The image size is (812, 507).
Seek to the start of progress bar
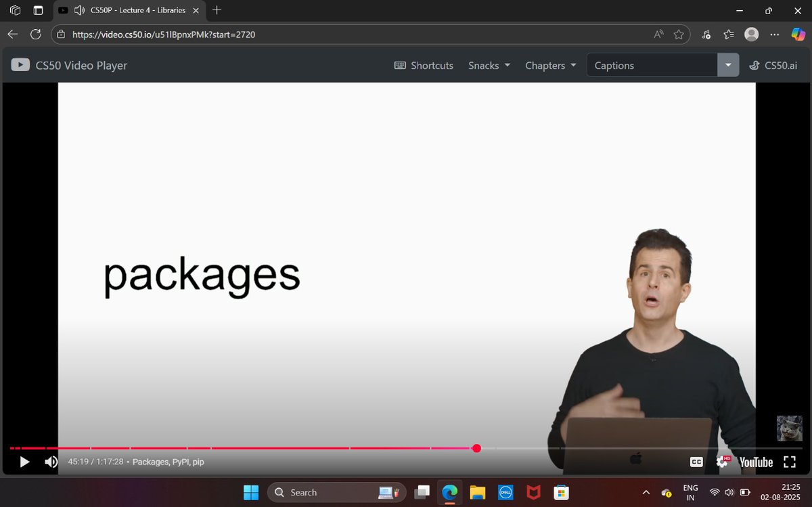click(x=12, y=448)
